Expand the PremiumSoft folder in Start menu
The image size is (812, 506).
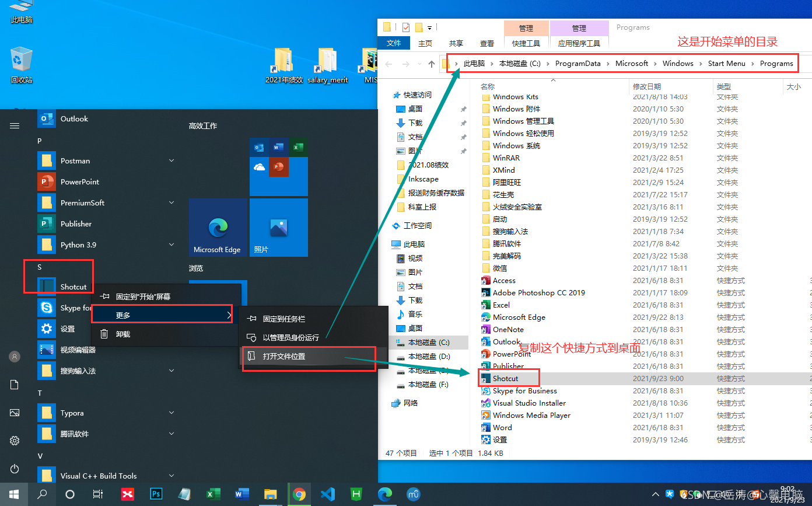tap(171, 203)
